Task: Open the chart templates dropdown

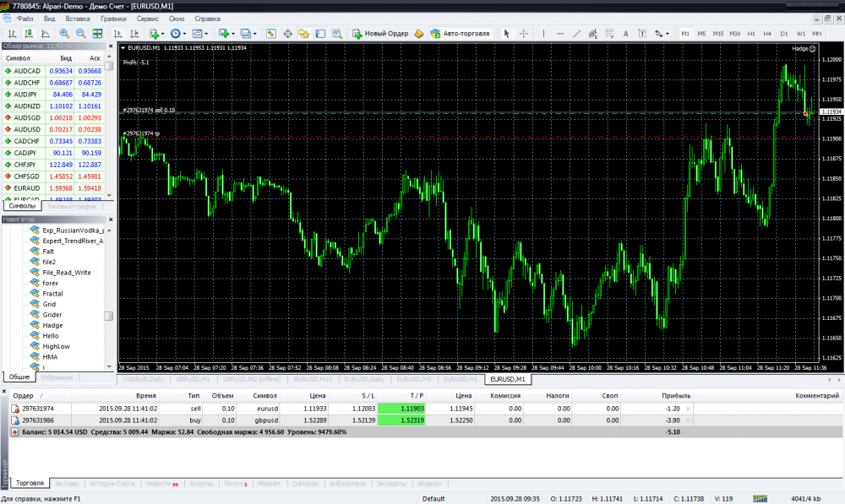Action: coord(200,34)
